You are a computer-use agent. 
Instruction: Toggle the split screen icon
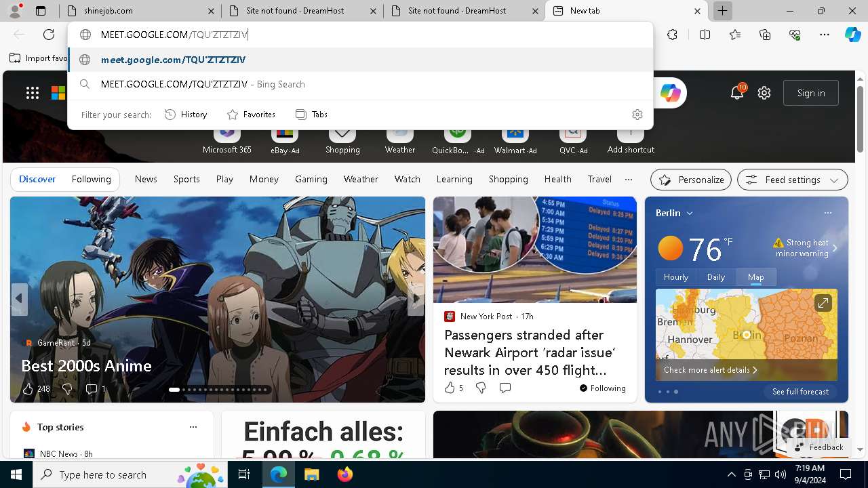[x=705, y=35]
